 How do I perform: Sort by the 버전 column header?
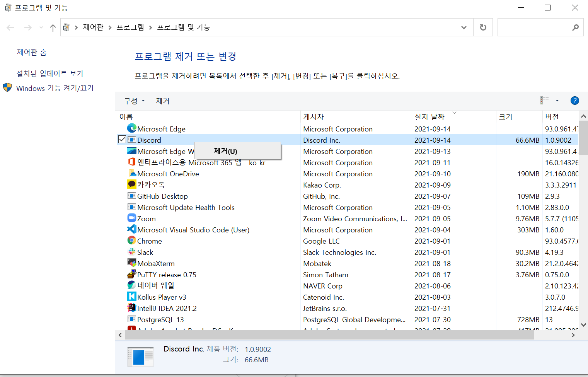[x=561, y=117]
